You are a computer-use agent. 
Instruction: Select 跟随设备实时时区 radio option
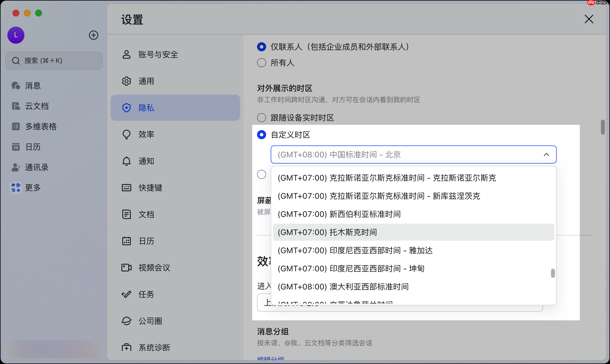(262, 118)
